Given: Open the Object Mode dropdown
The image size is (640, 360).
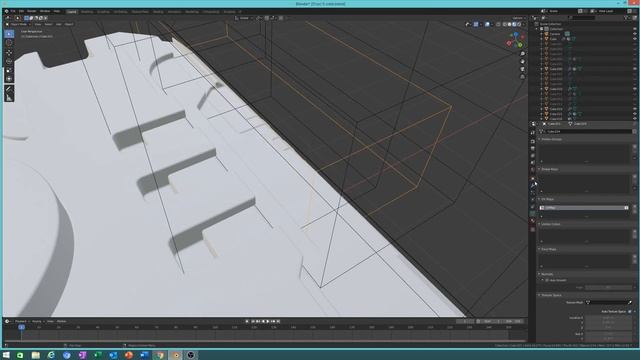Looking at the screenshot, I should click(x=18, y=24).
